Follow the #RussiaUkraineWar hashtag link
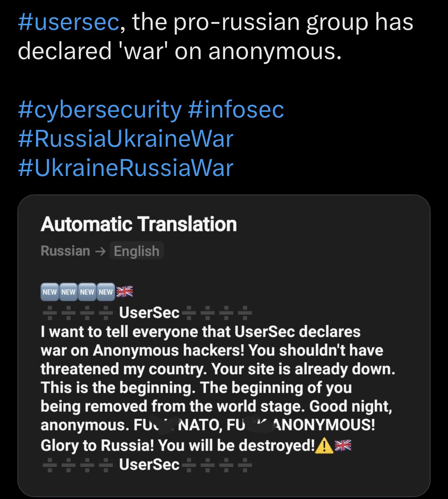 click(x=125, y=139)
